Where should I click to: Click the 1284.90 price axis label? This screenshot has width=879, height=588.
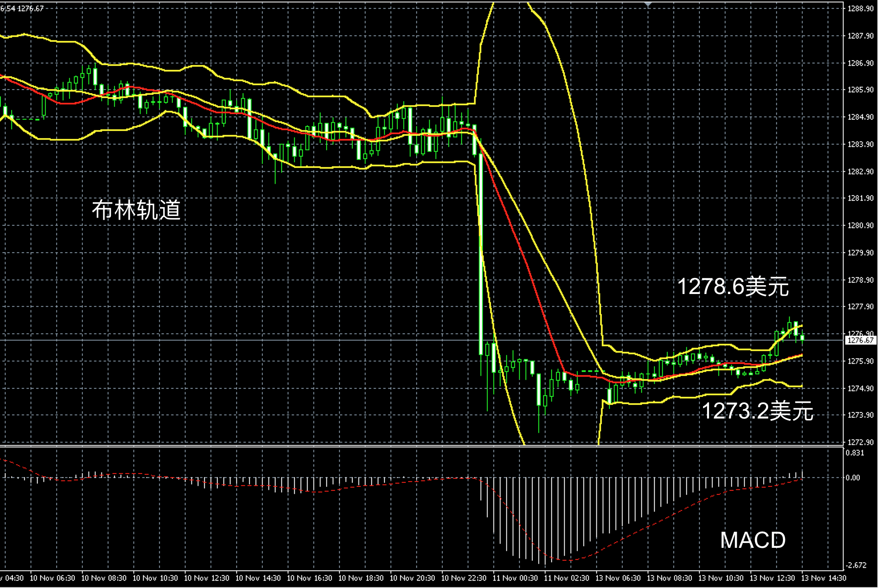click(x=860, y=117)
